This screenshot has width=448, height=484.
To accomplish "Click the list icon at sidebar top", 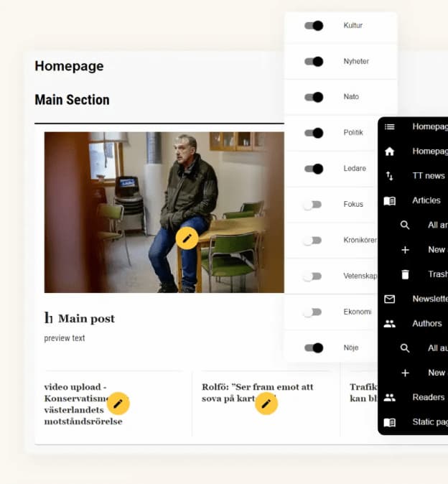I will [389, 126].
